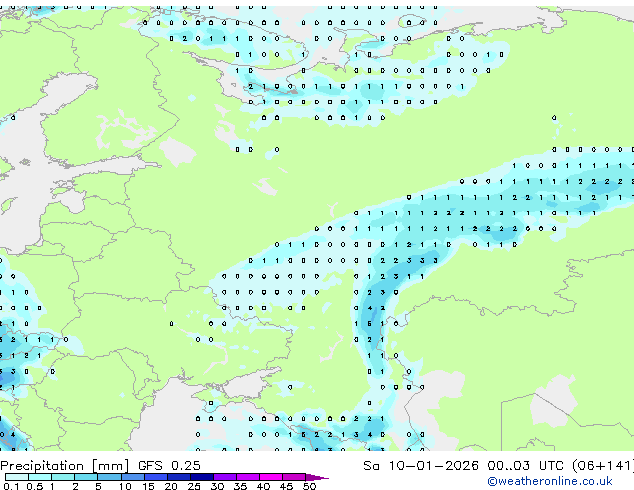
Task: Click the "50" legend scale label
Action: [x=309, y=486]
